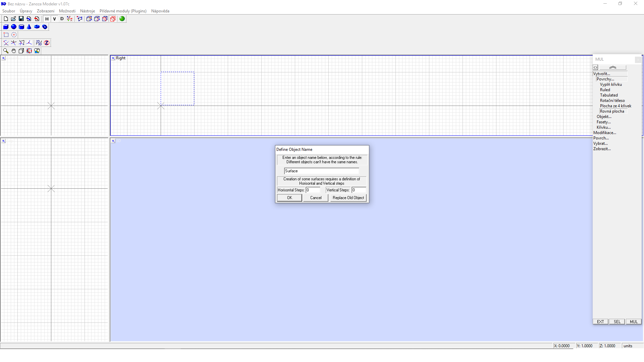Expand the Objekt... tree item
The height and width of the screenshot is (362, 644).
604,117
